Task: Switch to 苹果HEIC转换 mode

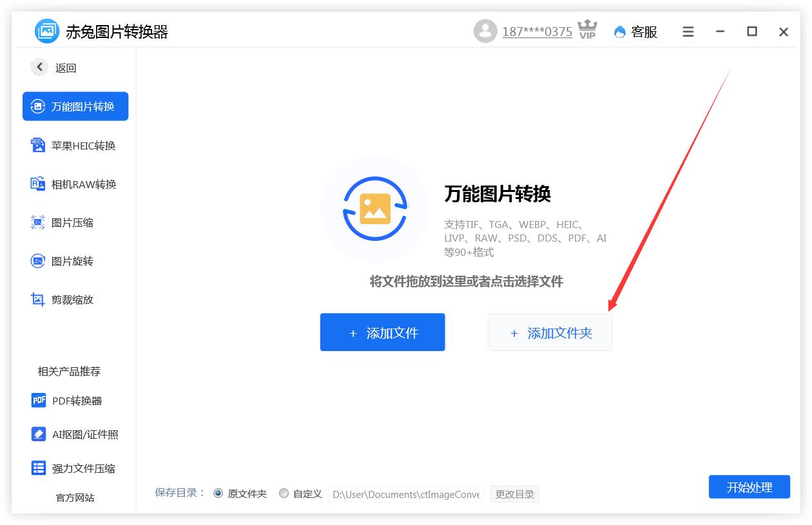Action: (75, 145)
